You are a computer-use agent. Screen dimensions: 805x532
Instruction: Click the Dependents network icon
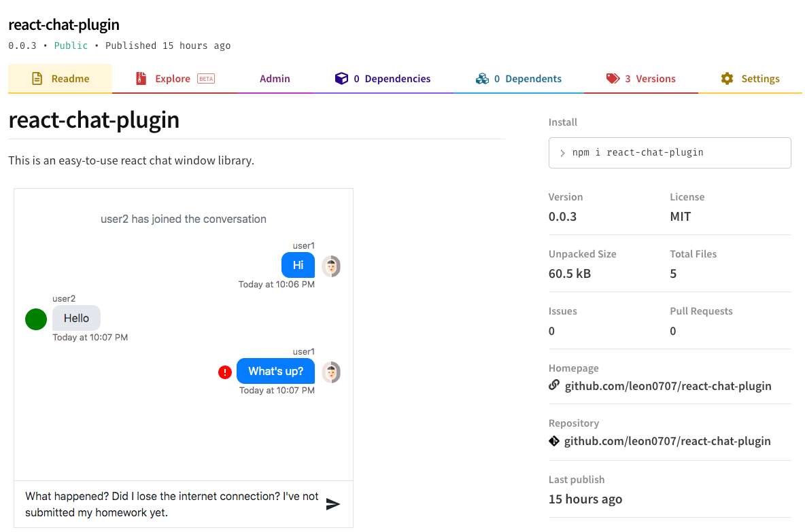pos(483,78)
